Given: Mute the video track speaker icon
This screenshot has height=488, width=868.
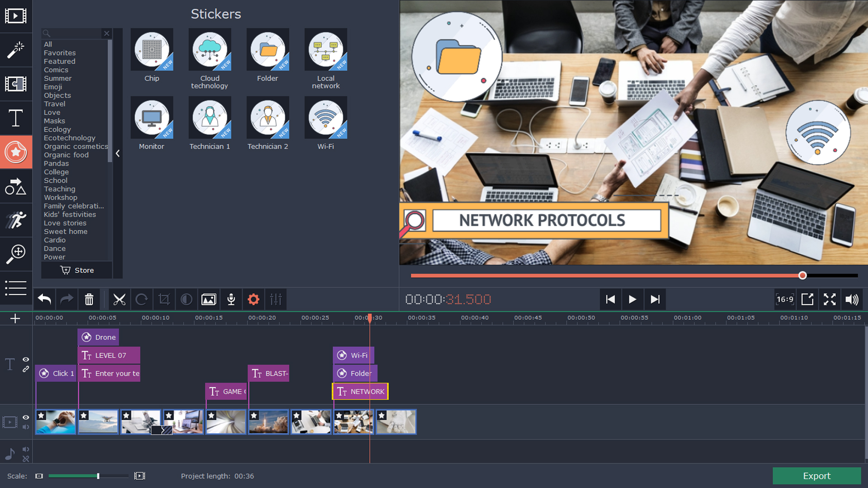Looking at the screenshot, I should (x=26, y=428).
